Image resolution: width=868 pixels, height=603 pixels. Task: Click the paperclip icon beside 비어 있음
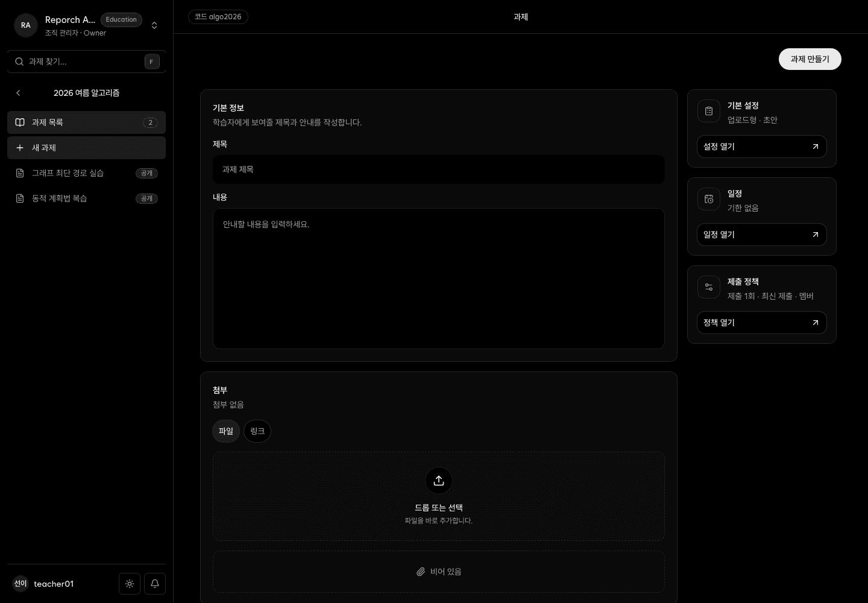(421, 572)
